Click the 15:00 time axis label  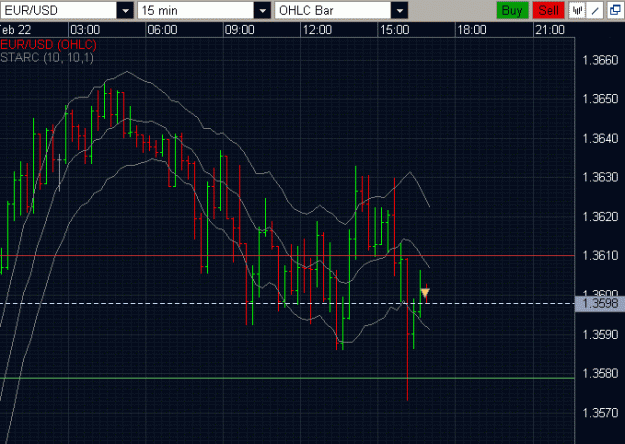(x=394, y=30)
